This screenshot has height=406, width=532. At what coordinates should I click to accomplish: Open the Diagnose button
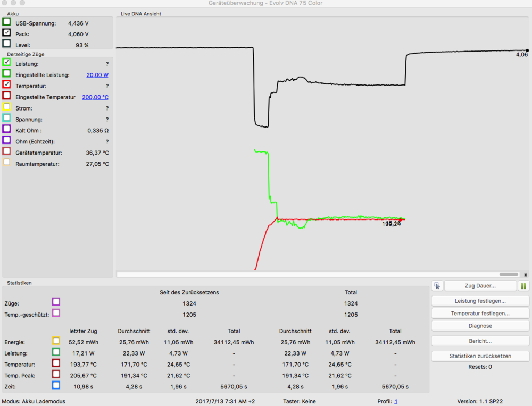click(480, 326)
